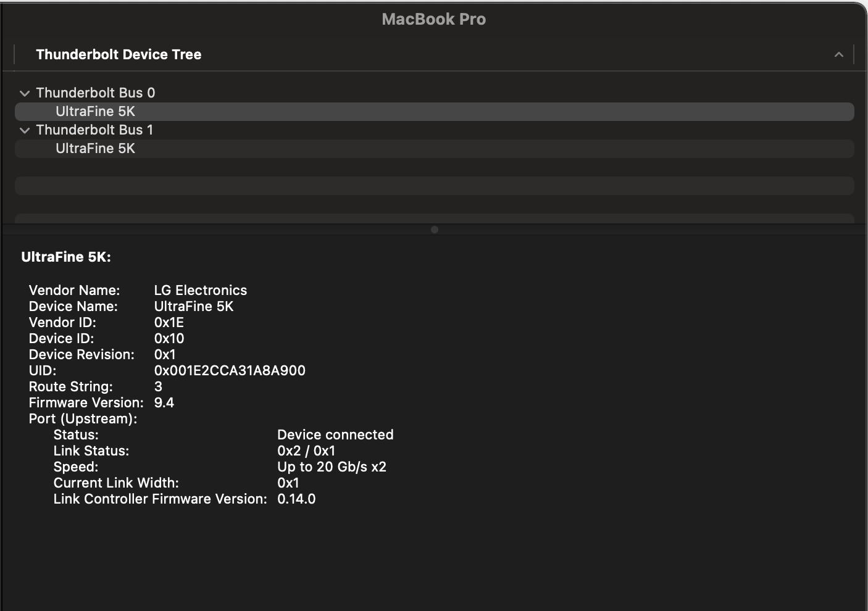
Task: Click the Device Revision value 0x1
Action: [165, 354]
